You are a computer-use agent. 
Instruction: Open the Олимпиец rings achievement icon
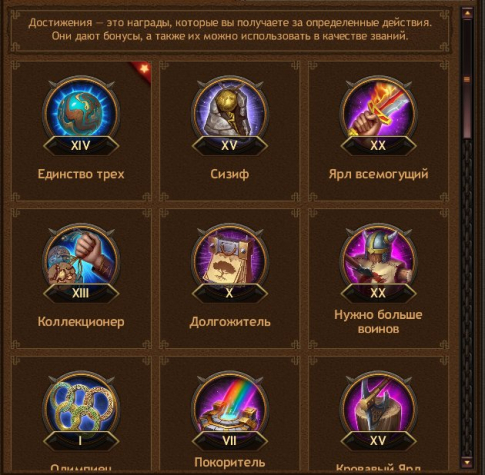point(81,408)
